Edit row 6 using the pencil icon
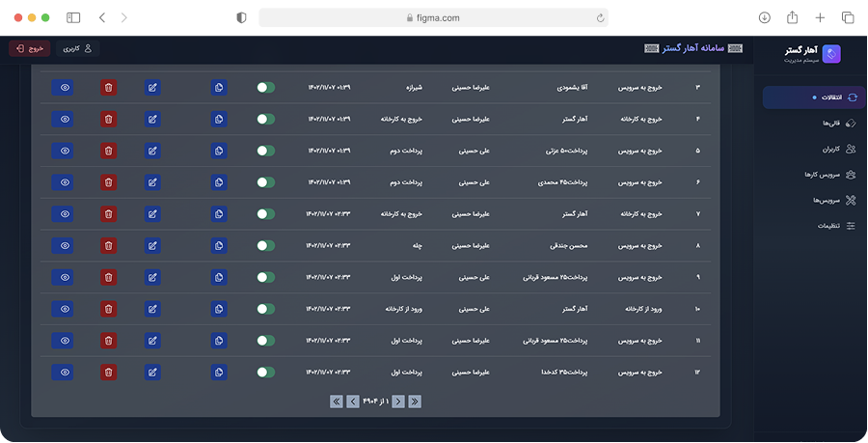Screen dimensions: 868x443 [x=152, y=182]
